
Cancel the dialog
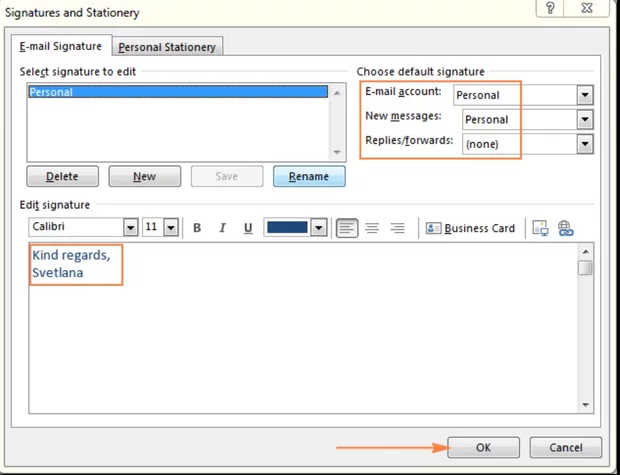566,447
